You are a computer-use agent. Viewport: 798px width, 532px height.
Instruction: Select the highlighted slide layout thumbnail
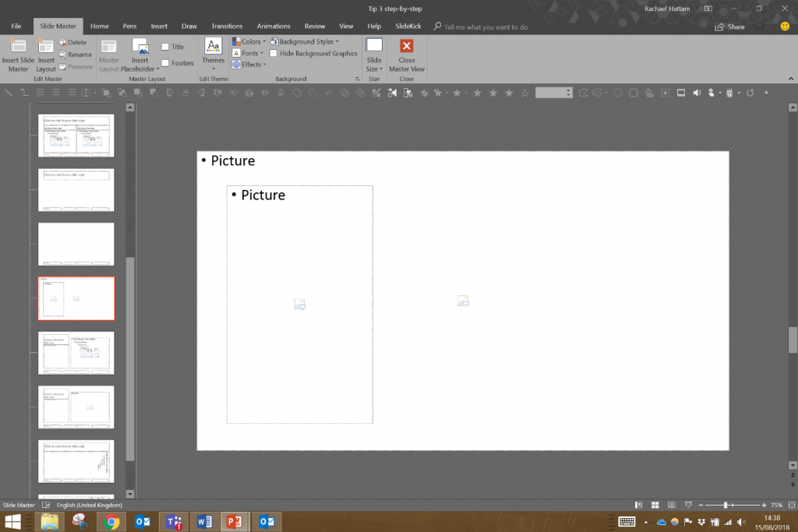point(76,298)
